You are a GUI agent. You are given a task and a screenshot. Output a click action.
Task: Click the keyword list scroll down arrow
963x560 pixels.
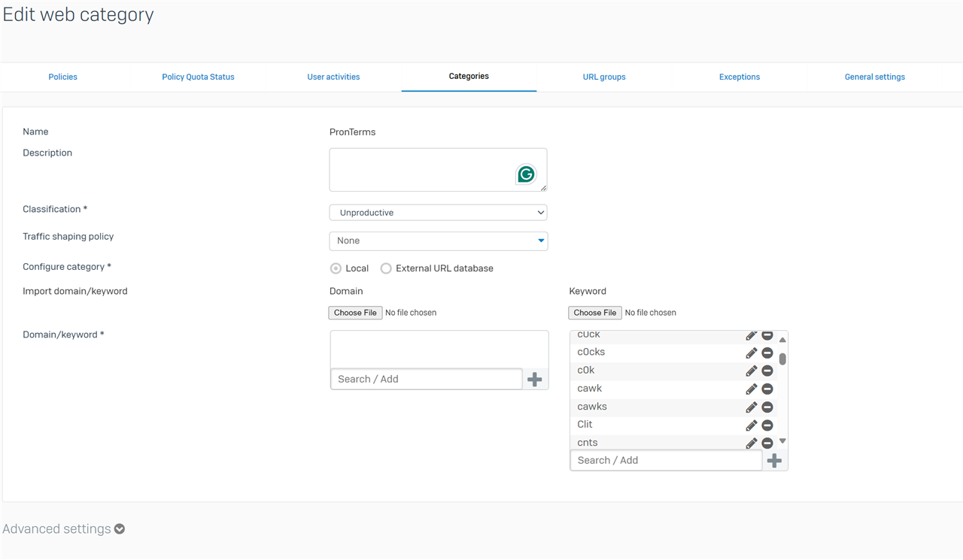[782, 441]
